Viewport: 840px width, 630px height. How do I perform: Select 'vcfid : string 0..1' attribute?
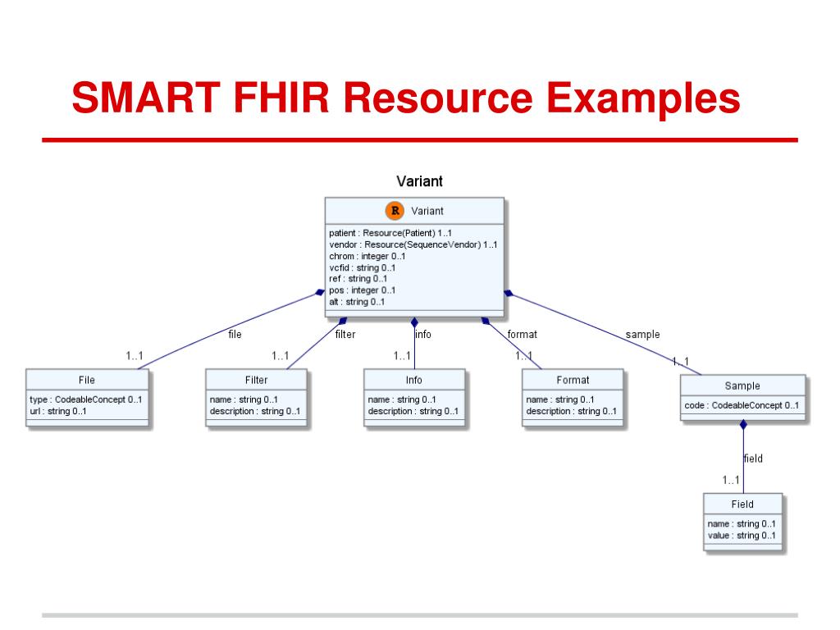[362, 268]
